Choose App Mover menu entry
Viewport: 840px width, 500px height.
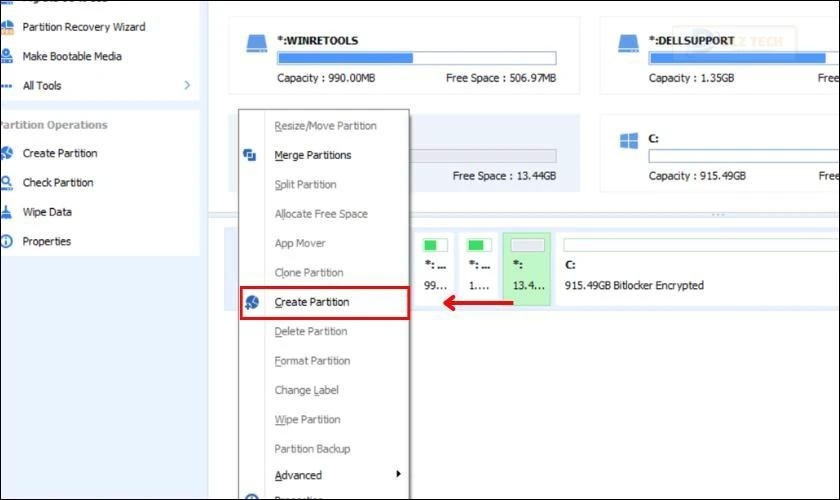click(299, 243)
